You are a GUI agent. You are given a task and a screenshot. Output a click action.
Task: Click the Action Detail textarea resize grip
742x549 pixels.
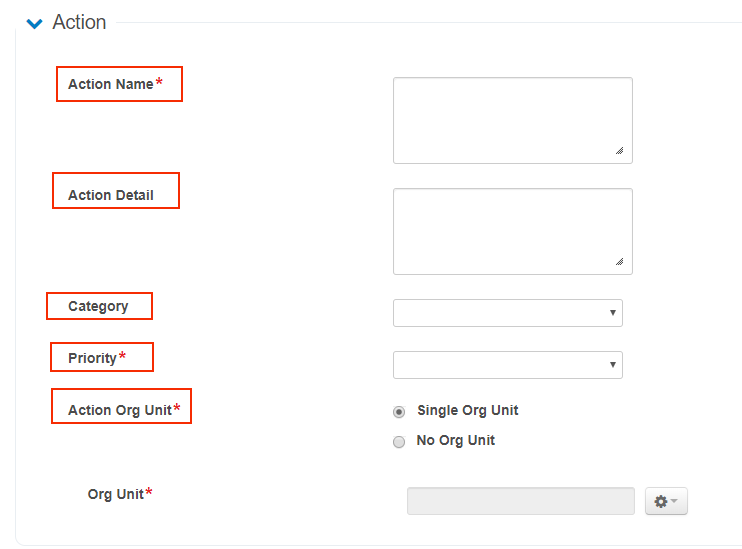619,262
